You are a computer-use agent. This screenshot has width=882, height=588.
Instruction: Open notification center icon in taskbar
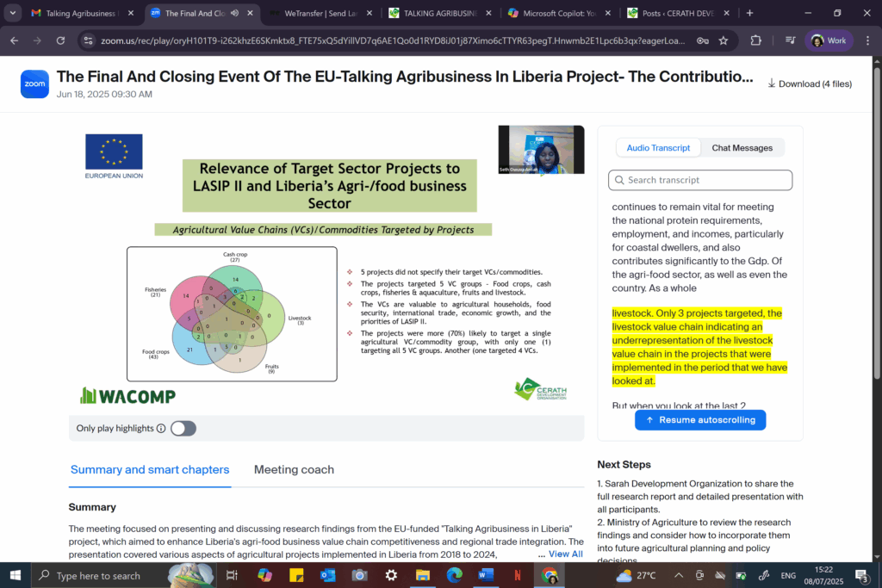coord(862,575)
